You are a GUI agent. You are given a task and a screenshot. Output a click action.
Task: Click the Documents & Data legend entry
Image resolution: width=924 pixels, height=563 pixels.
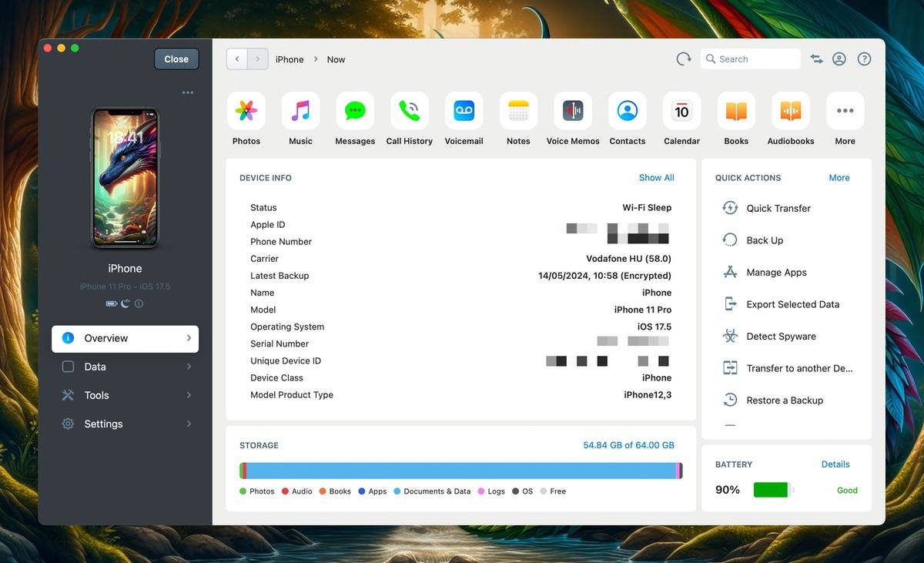[432, 491]
